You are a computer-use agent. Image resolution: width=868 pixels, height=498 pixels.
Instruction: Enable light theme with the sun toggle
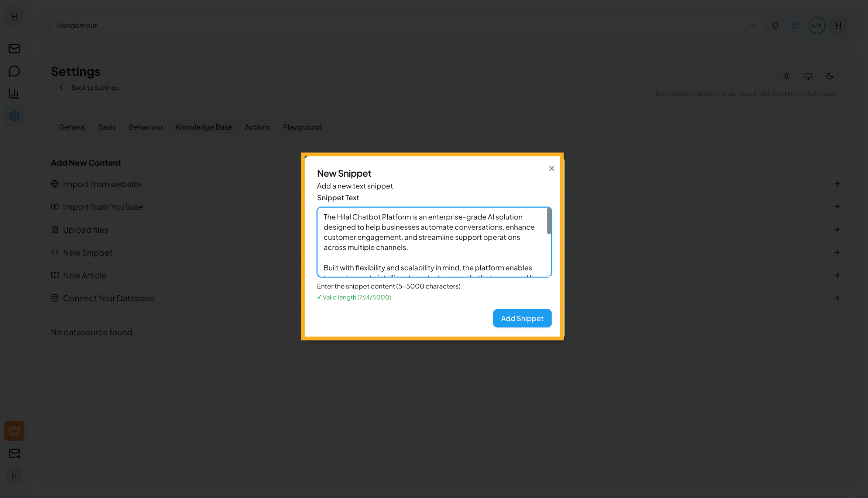click(x=786, y=76)
